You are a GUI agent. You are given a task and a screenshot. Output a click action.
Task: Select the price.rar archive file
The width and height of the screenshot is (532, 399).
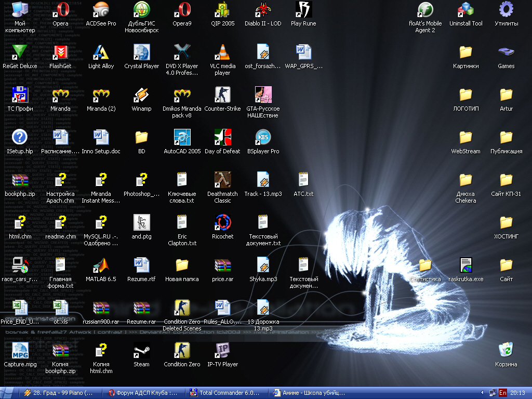point(222,265)
